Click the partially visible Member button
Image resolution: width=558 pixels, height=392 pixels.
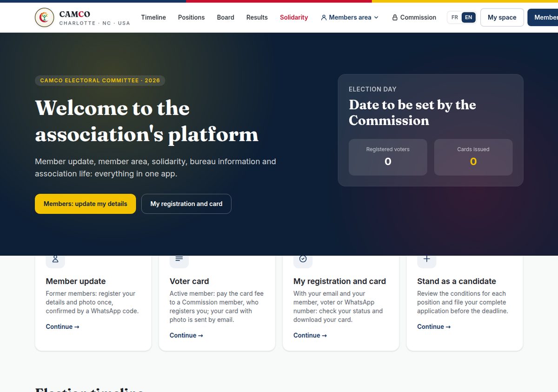click(543, 18)
